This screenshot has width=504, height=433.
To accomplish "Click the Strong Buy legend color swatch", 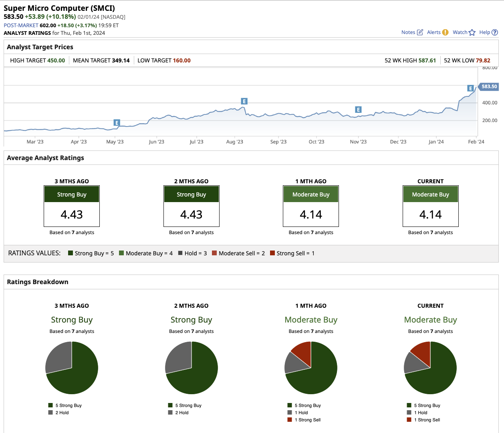I will click(x=71, y=253).
